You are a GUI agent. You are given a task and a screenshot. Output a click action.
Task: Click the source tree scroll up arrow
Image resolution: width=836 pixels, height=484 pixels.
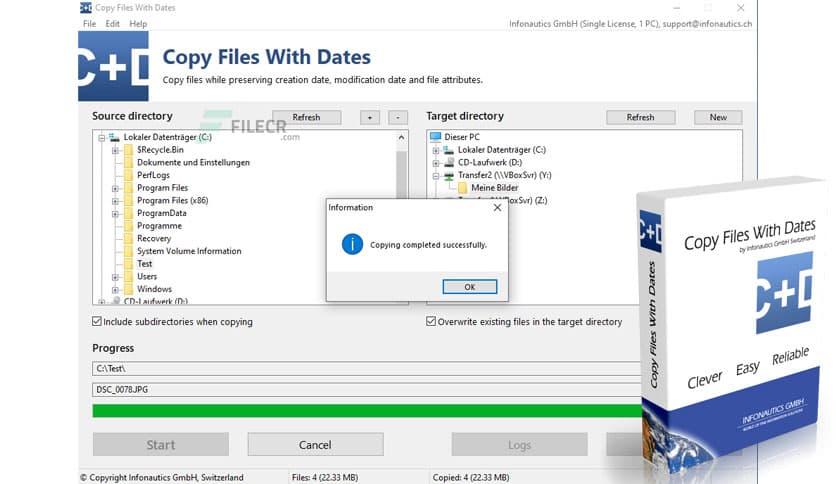pos(401,138)
